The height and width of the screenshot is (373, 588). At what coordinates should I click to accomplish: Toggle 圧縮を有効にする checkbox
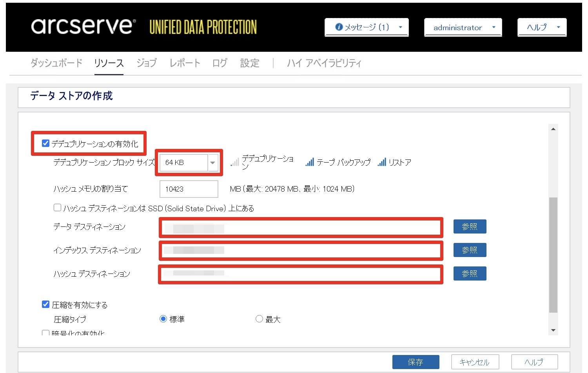[x=46, y=304]
